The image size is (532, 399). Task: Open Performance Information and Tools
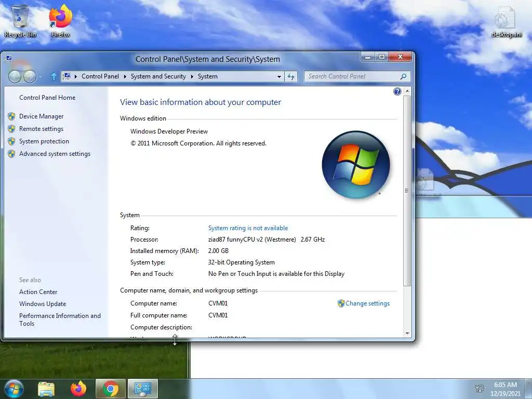60,320
